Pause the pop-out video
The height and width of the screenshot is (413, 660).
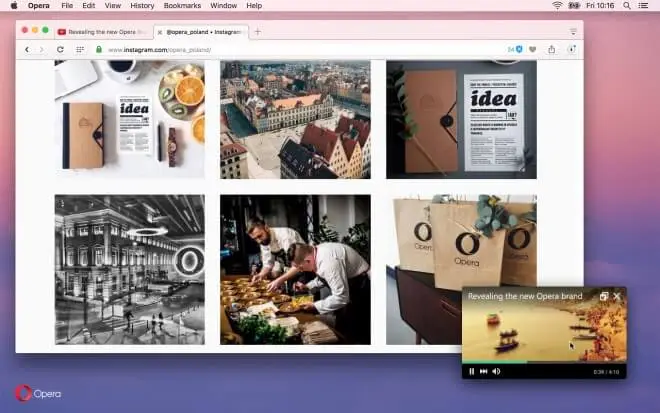pyautogui.click(x=471, y=371)
